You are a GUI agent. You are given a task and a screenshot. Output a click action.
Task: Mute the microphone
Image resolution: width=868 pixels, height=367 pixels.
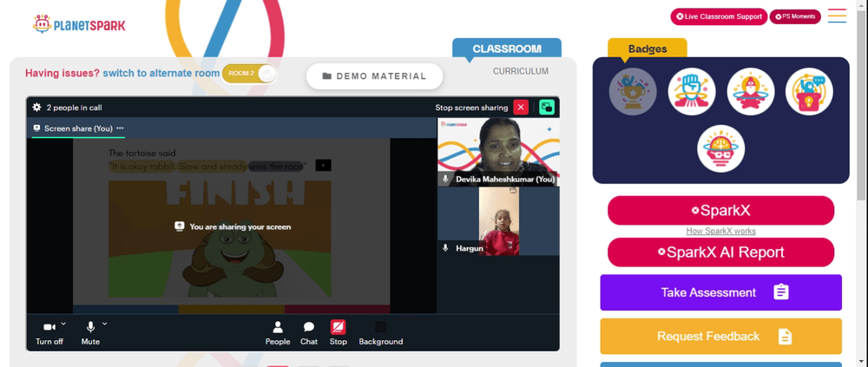point(90,333)
